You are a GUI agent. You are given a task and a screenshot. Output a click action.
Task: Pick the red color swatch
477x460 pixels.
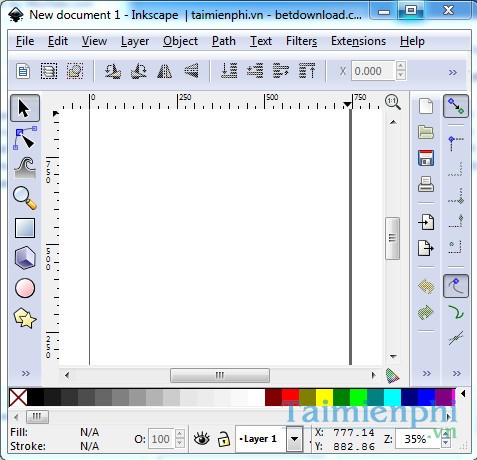pyautogui.click(x=290, y=397)
